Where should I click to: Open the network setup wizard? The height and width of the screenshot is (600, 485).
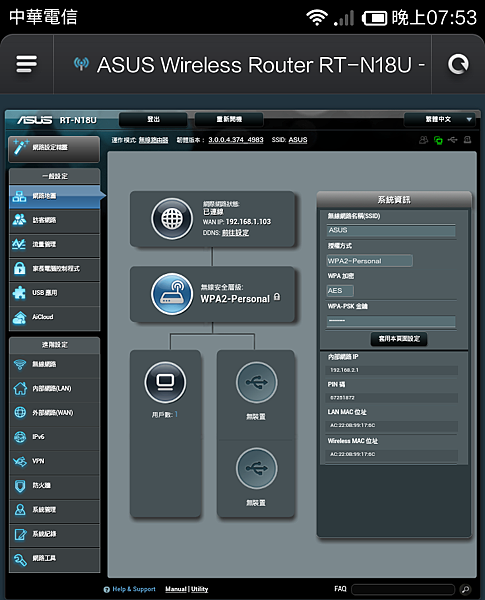point(54,148)
